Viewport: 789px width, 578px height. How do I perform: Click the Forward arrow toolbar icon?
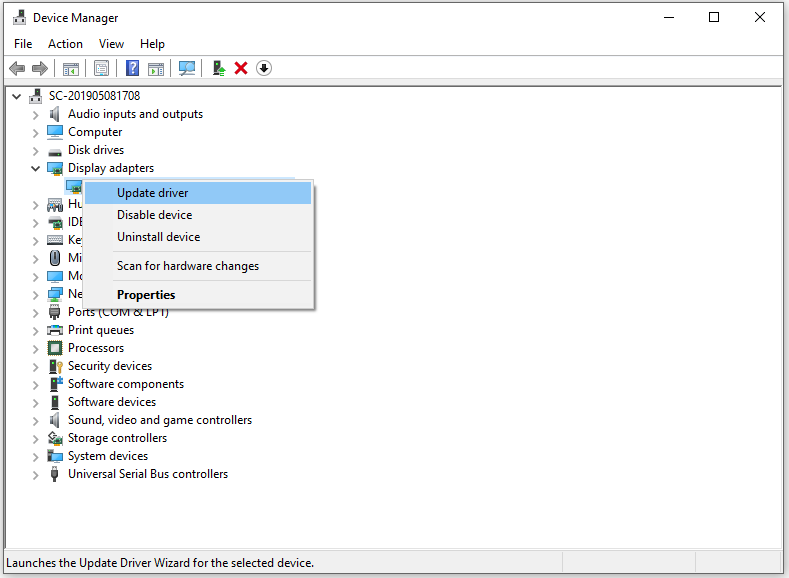click(x=40, y=68)
